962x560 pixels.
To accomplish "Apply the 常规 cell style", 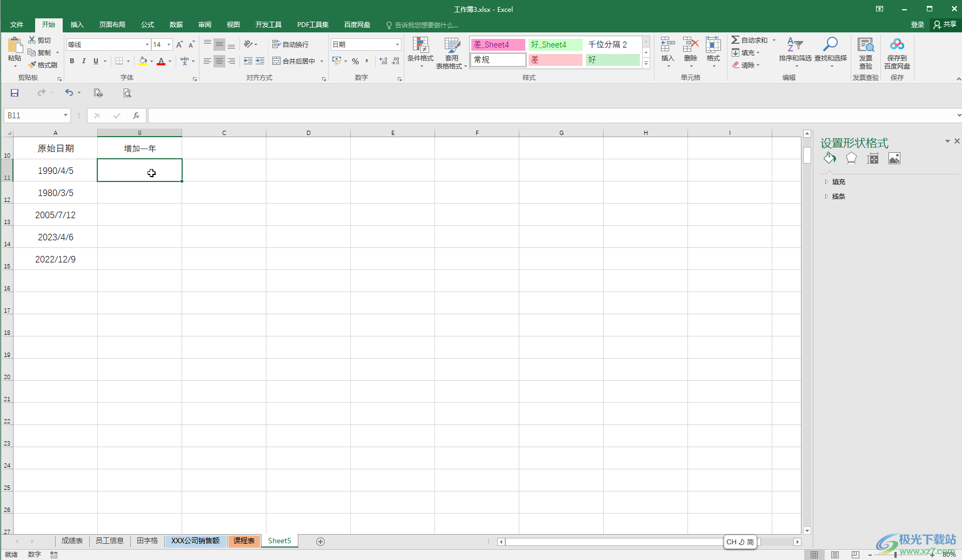I will tap(498, 59).
